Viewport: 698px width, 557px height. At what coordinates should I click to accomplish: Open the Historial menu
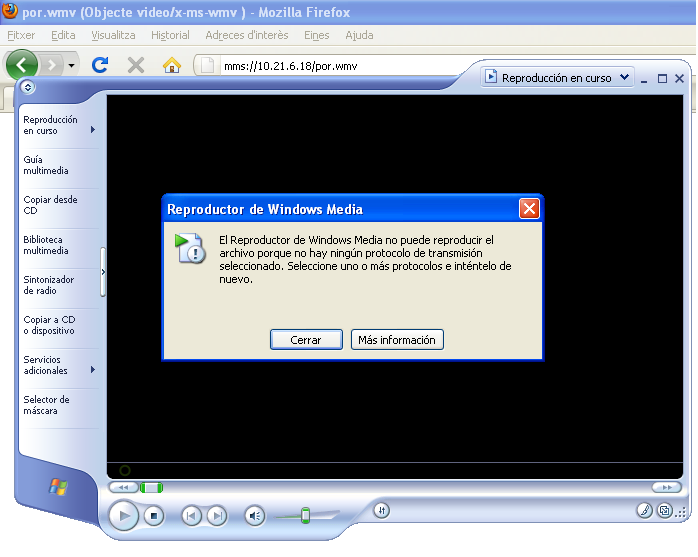pos(170,35)
